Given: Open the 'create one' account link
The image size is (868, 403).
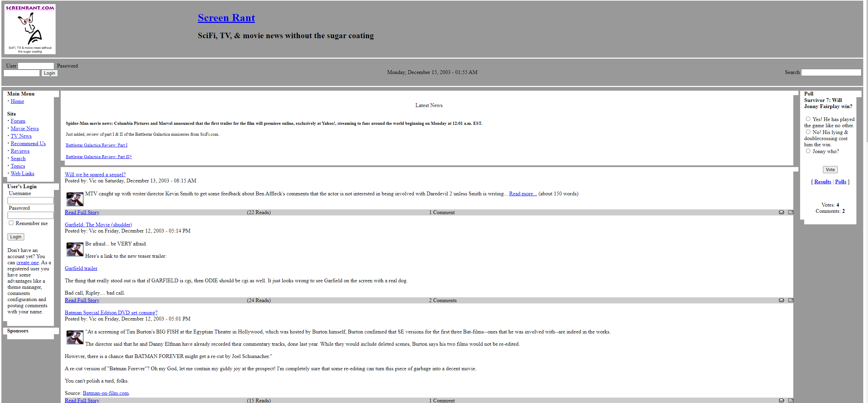Looking at the screenshot, I should click(28, 263).
